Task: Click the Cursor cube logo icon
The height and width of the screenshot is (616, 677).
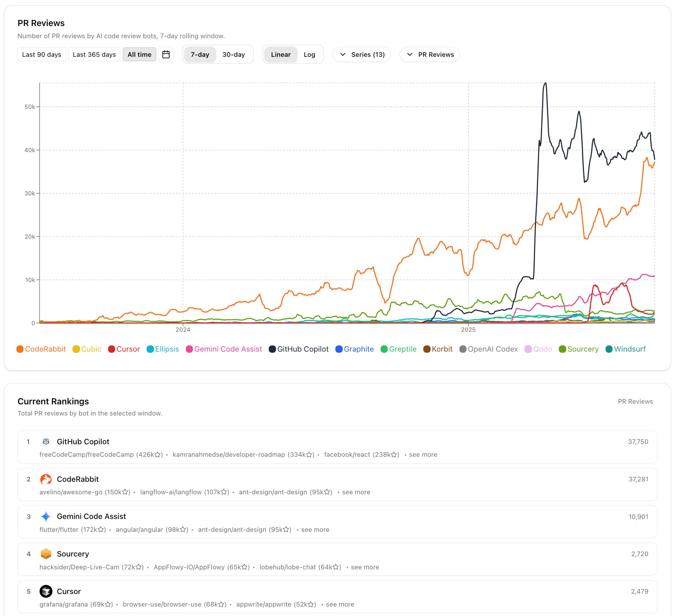Action: point(46,591)
